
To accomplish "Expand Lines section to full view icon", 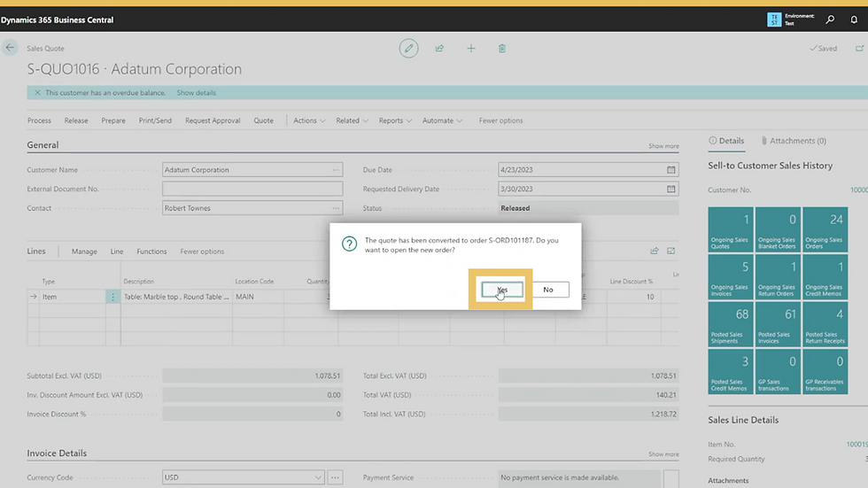I will (x=671, y=252).
